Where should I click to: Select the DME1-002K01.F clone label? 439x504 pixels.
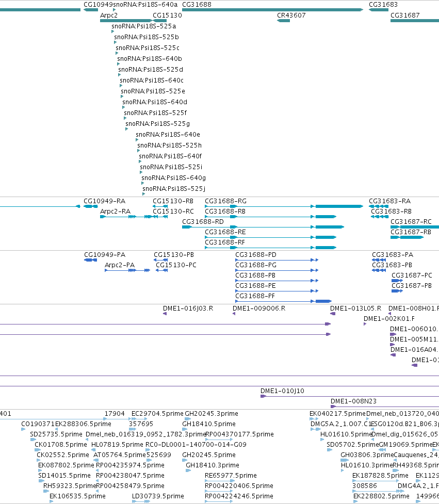(x=389, y=319)
